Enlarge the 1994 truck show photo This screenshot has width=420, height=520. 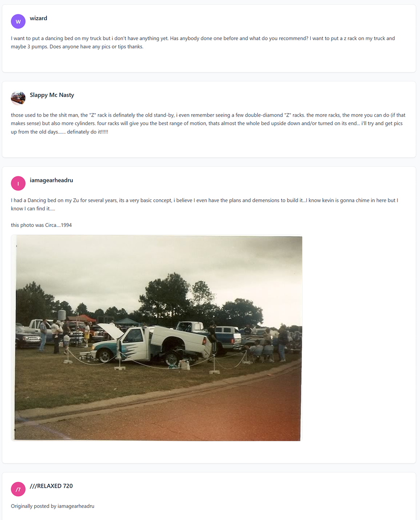click(x=157, y=338)
